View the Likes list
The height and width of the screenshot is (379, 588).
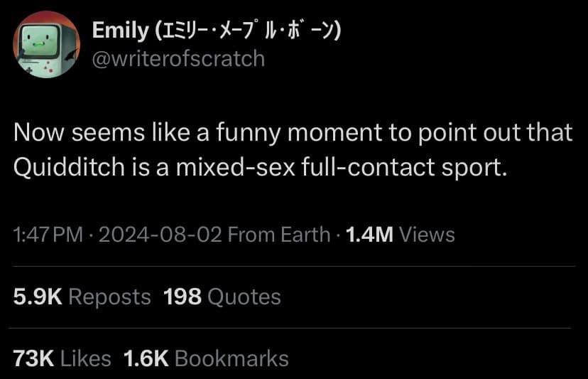tap(86, 358)
